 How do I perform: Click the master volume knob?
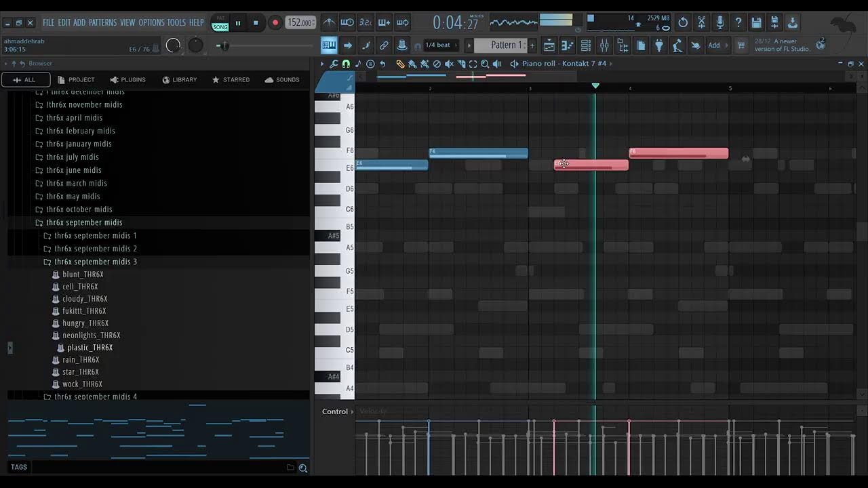pos(174,45)
